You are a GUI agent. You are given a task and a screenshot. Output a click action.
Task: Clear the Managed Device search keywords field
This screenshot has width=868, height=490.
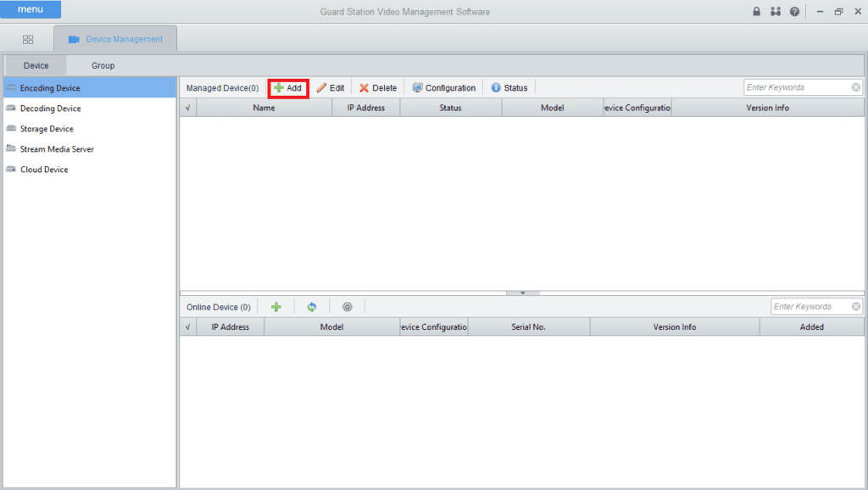(x=855, y=87)
